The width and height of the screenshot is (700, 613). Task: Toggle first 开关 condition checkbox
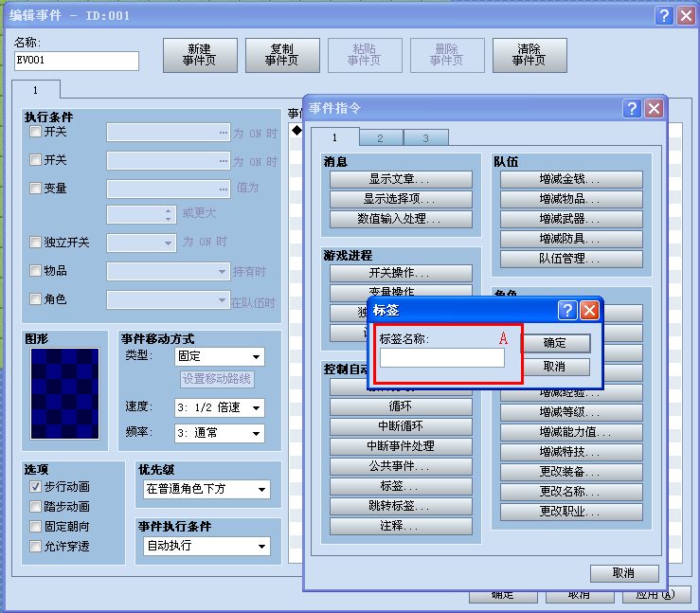coord(35,132)
